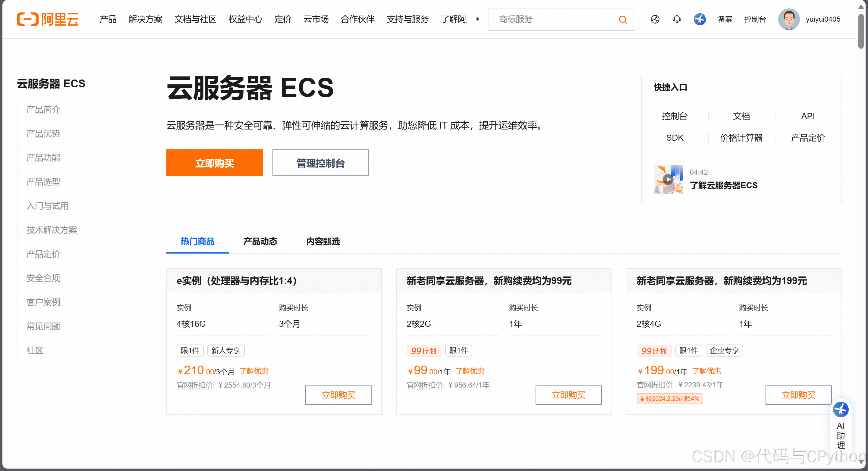Go to 安全合规 in sidebar
The image size is (868, 471).
43,278
